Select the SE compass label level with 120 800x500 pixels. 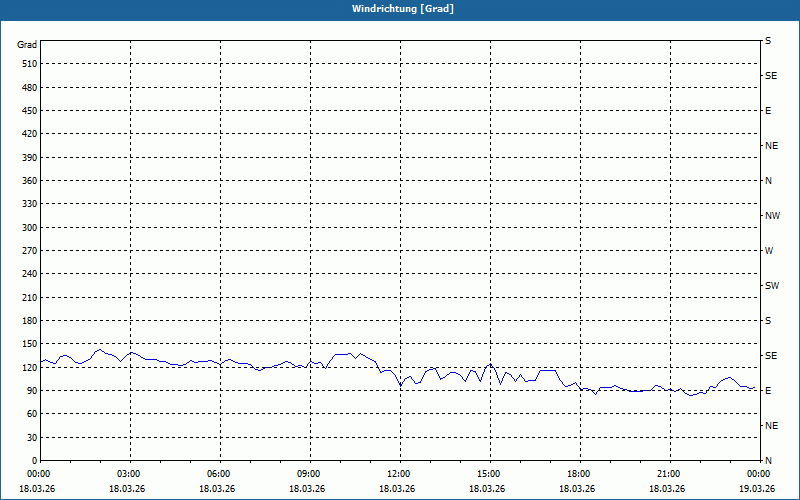(x=771, y=356)
